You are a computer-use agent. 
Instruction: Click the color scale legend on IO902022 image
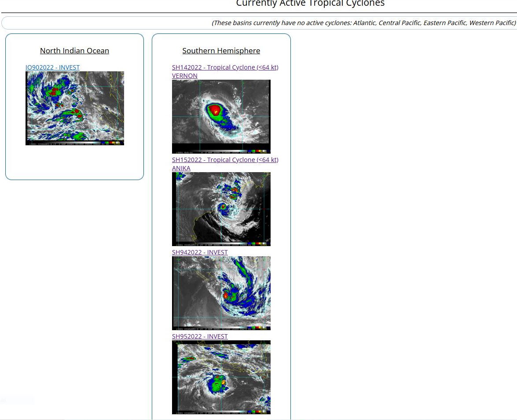[x=110, y=143]
